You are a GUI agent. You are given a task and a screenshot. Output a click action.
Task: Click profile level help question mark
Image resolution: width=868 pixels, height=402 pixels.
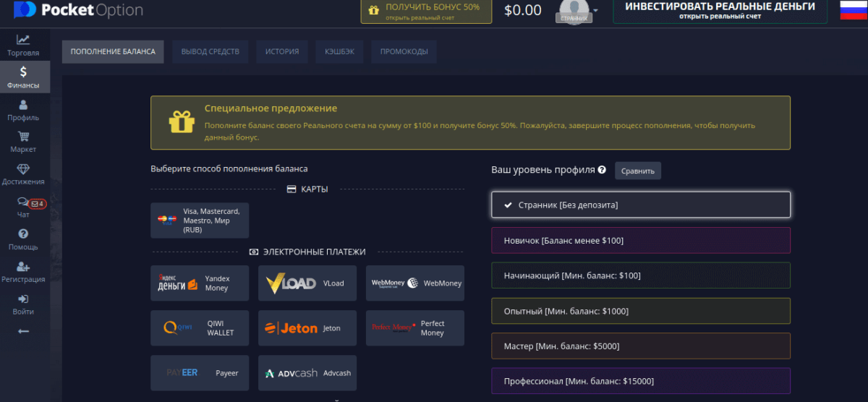click(x=602, y=170)
